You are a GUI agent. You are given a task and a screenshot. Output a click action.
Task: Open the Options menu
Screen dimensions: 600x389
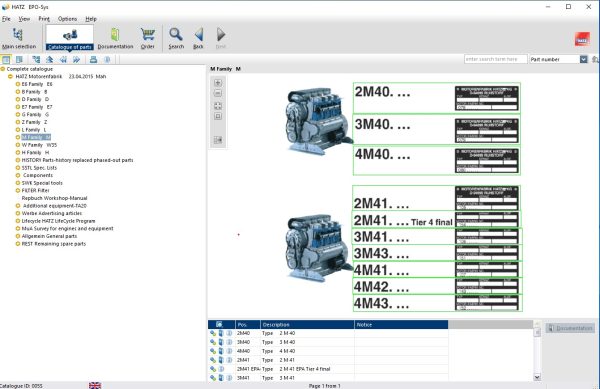pos(67,19)
